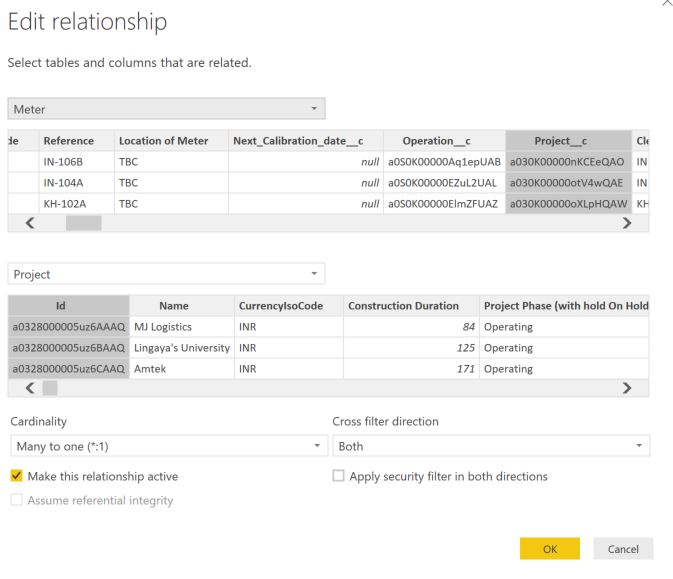Click the a0S0K00000ElmZFUAZ operation cell

[444, 204]
